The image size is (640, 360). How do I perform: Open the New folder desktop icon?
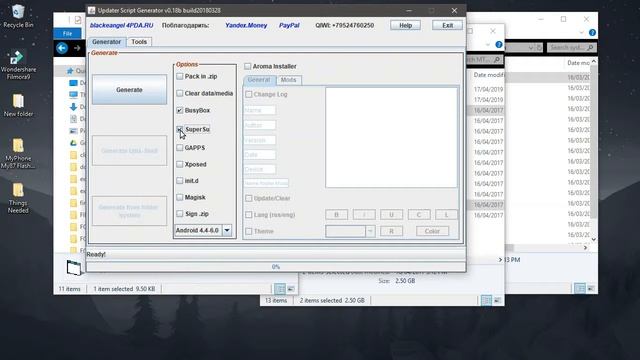click(18, 105)
